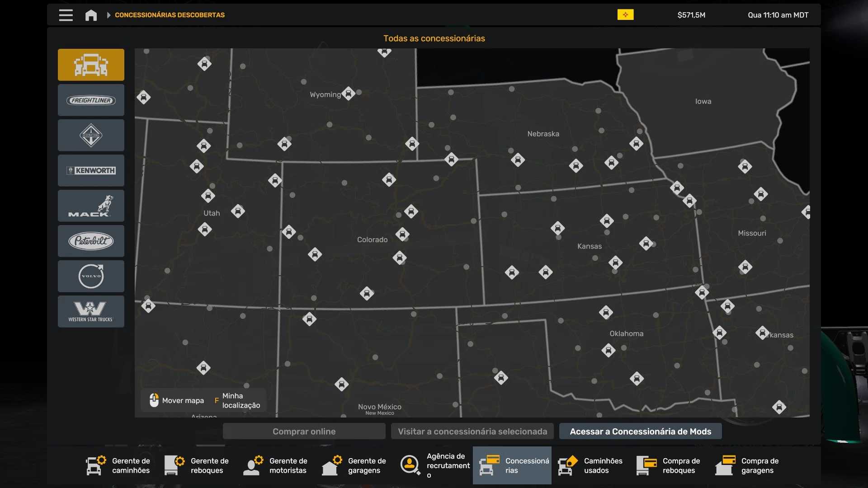Select the all-brands truck filter
This screenshot has height=488, width=868.
(91, 65)
